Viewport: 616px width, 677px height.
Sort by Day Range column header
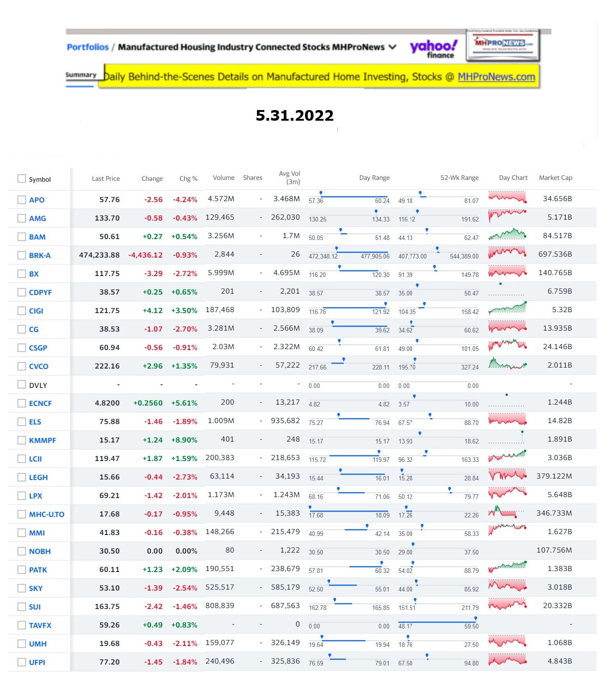pyautogui.click(x=374, y=178)
